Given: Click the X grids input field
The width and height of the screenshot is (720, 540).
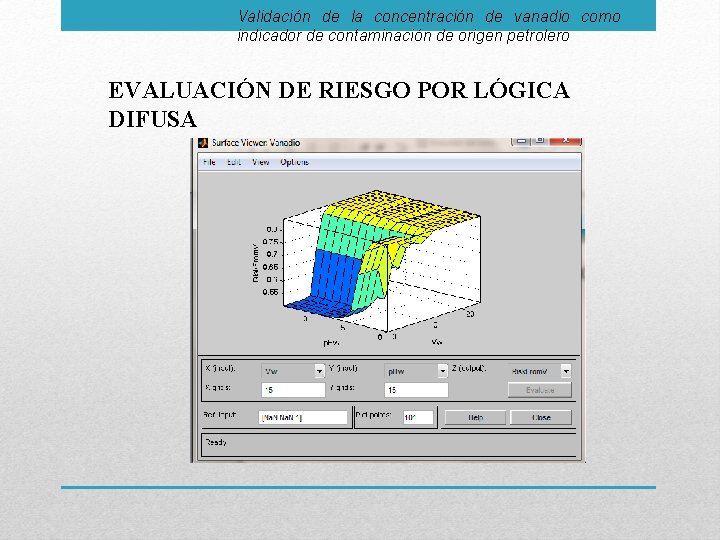Looking at the screenshot, I should (x=293, y=390).
